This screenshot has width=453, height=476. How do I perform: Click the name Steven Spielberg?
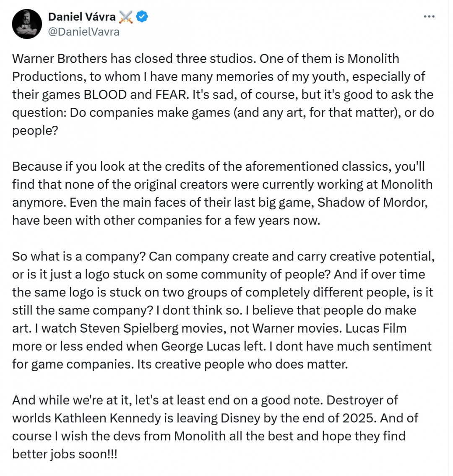pyautogui.click(x=129, y=328)
